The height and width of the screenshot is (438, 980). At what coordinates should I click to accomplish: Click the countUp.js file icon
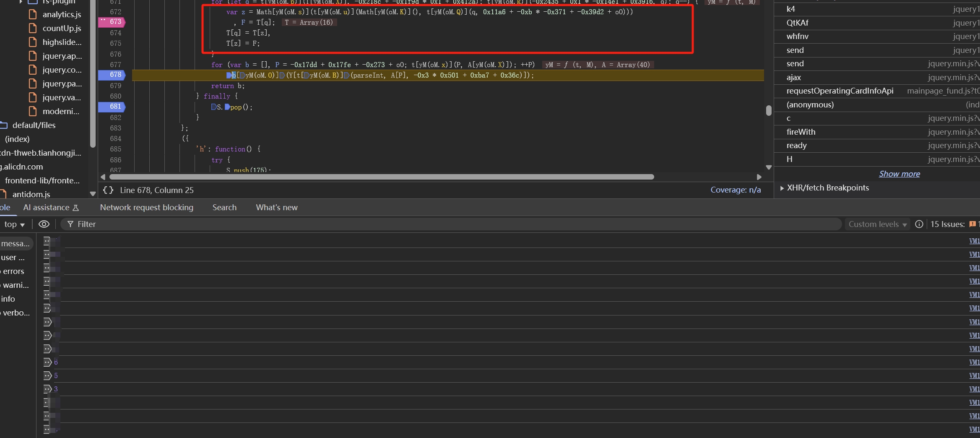[33, 28]
